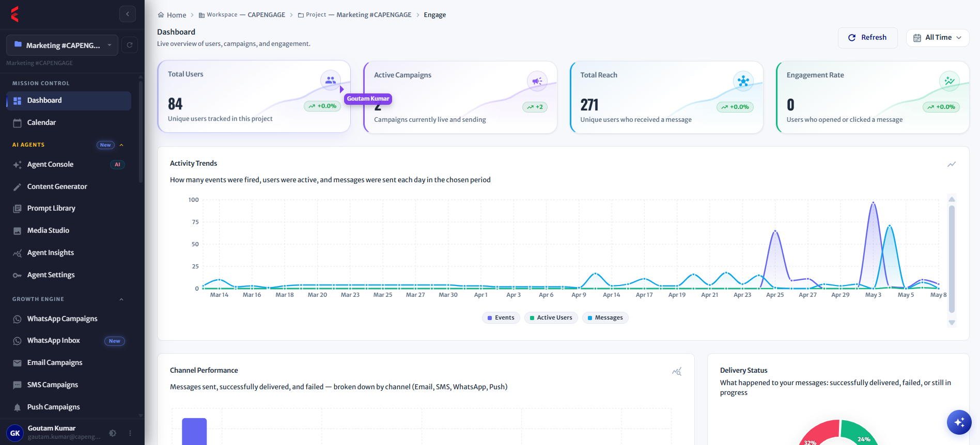Collapse the Growth Engine sidebar section
The width and height of the screenshot is (980, 445).
(121, 299)
